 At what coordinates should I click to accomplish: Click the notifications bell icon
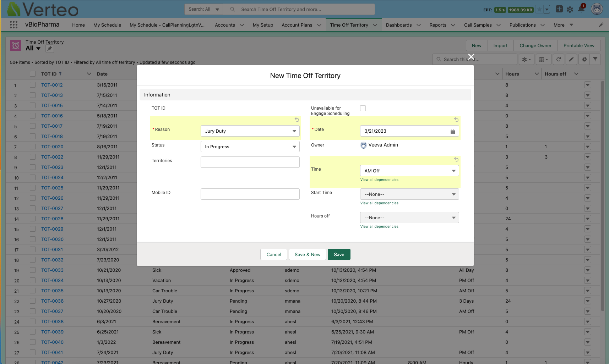point(581,9)
